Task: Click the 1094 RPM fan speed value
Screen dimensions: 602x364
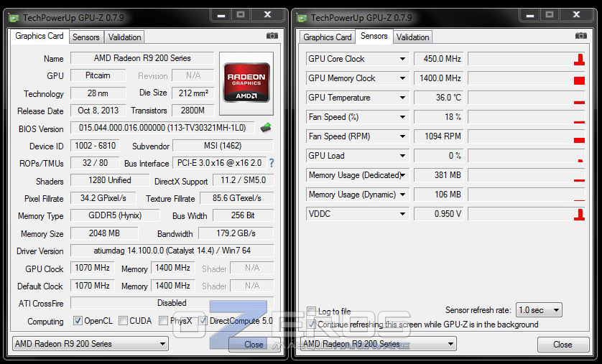Action: (439, 136)
